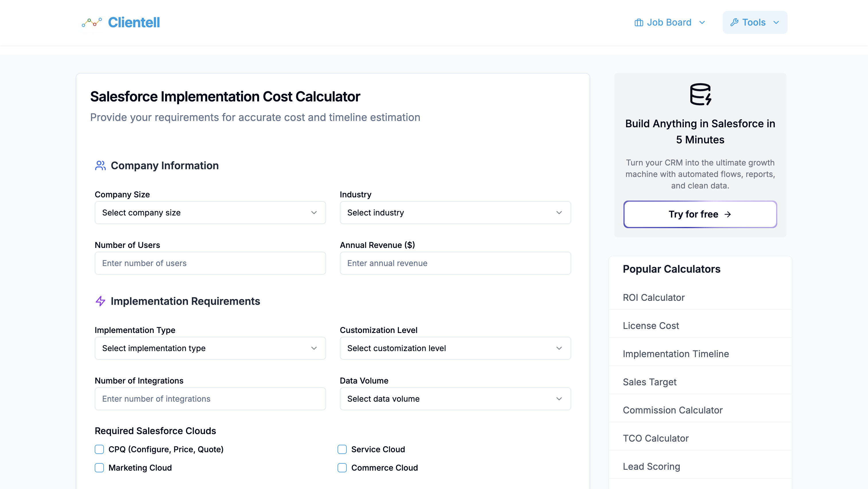Check the CPQ (Configure, Price, Quote) checkbox
The image size is (868, 489).
tap(99, 449)
